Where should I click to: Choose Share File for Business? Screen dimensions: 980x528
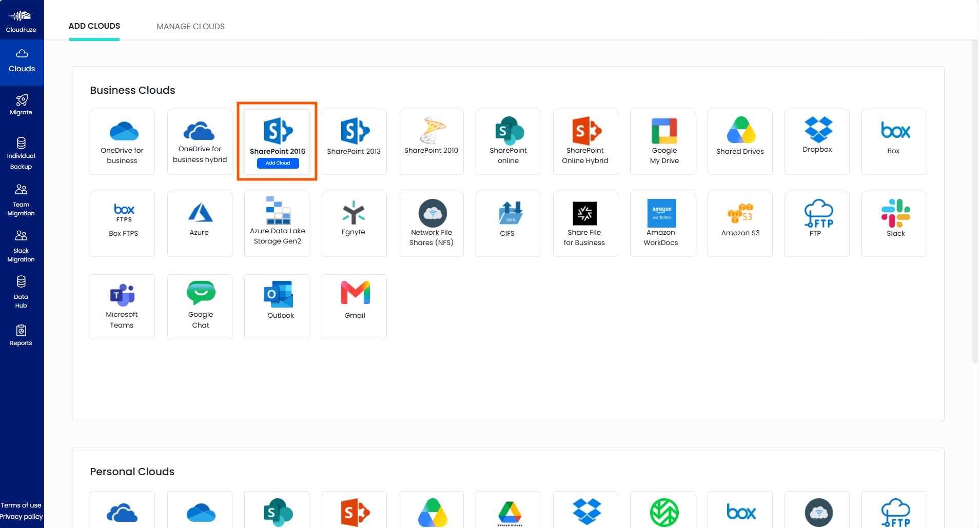(x=585, y=224)
